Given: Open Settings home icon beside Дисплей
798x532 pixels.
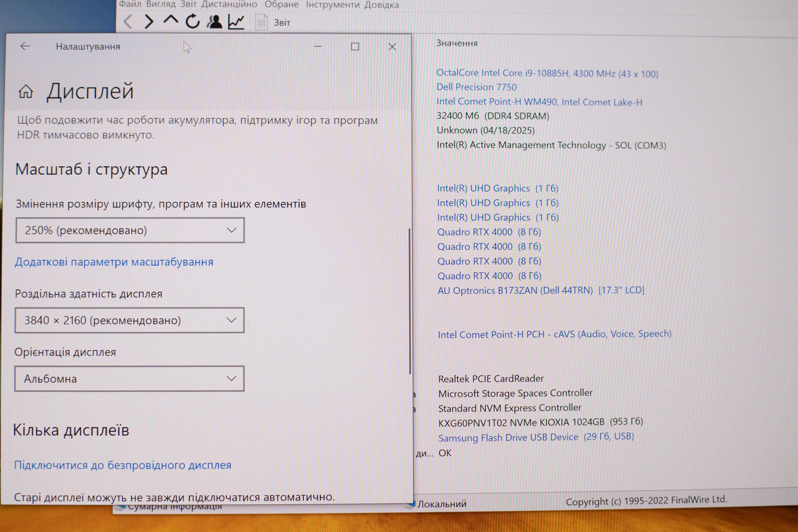Looking at the screenshot, I should pyautogui.click(x=26, y=91).
